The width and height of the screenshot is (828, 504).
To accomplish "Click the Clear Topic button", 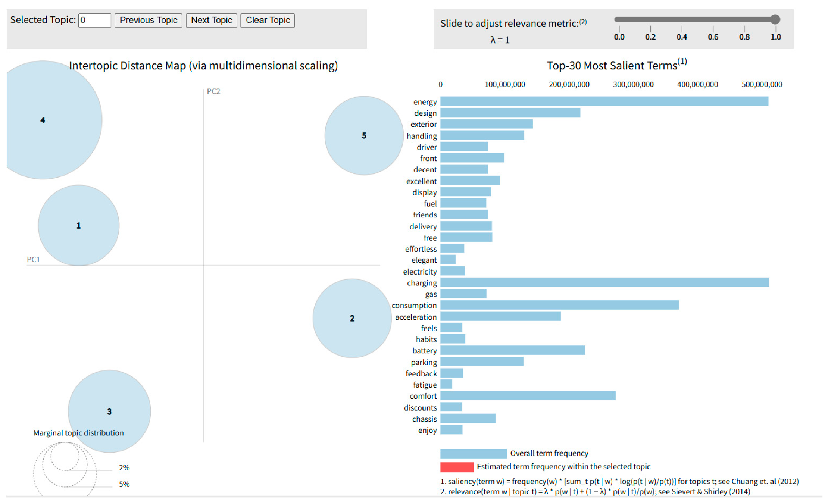I will click(268, 20).
